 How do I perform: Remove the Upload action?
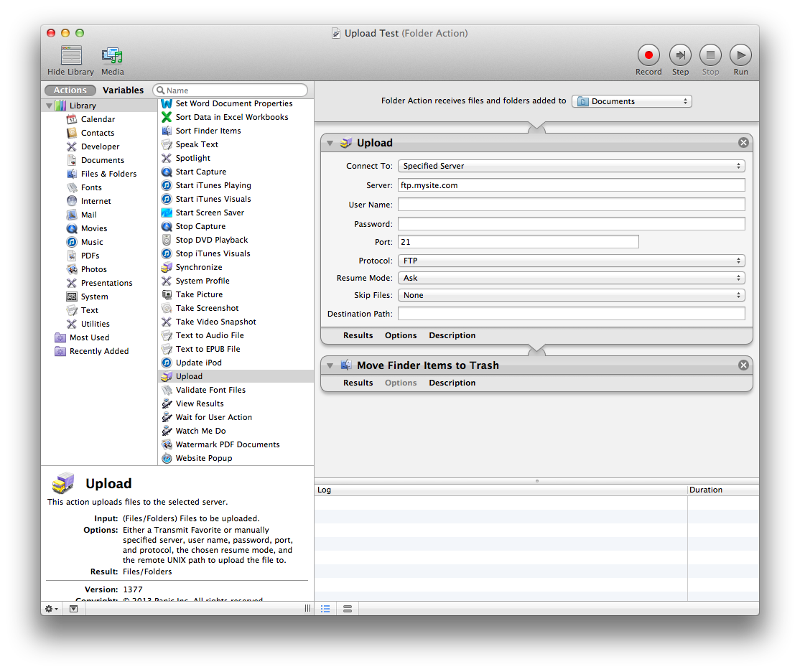[743, 143]
